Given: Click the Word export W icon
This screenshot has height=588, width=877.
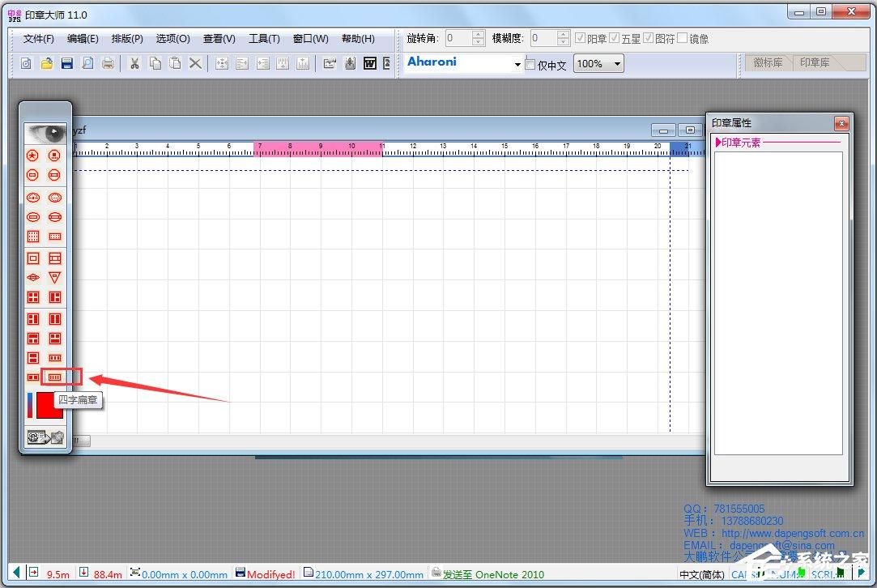Looking at the screenshot, I should [370, 63].
